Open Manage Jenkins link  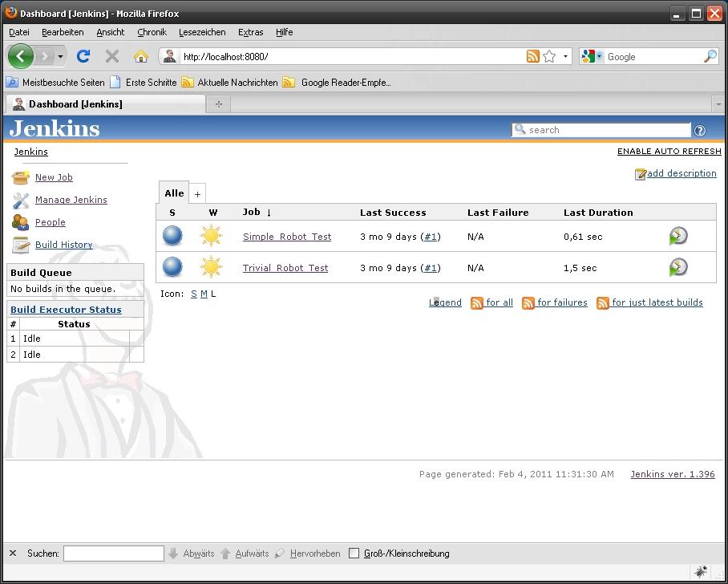[71, 200]
